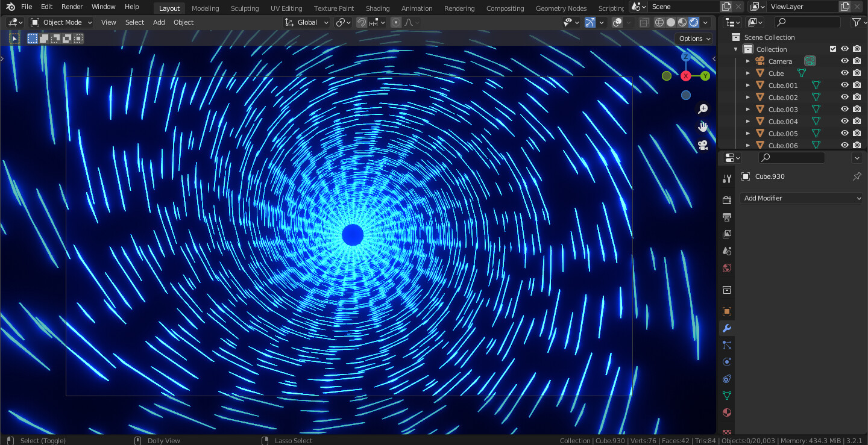Screen dimensions: 868x445
Task: Open the Global transform orientation dropdown
Action: click(x=306, y=22)
